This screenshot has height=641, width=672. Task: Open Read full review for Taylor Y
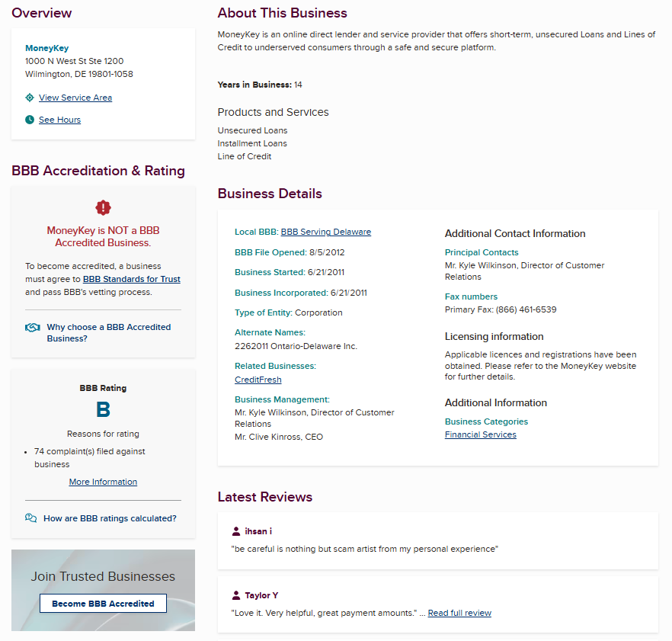(459, 613)
